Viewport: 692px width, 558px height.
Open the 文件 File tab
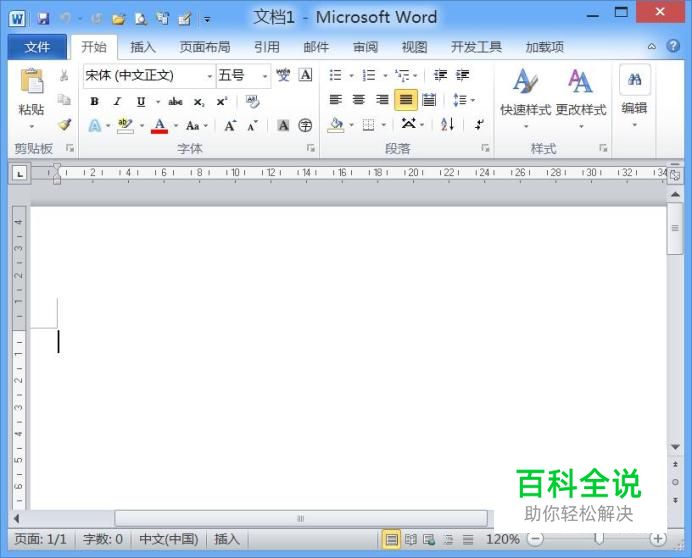37,47
